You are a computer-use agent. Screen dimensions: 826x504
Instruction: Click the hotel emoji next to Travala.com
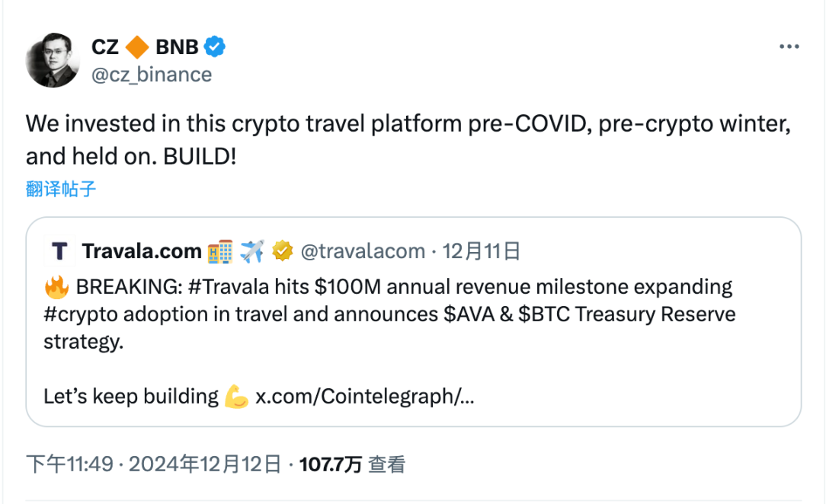[220, 251]
